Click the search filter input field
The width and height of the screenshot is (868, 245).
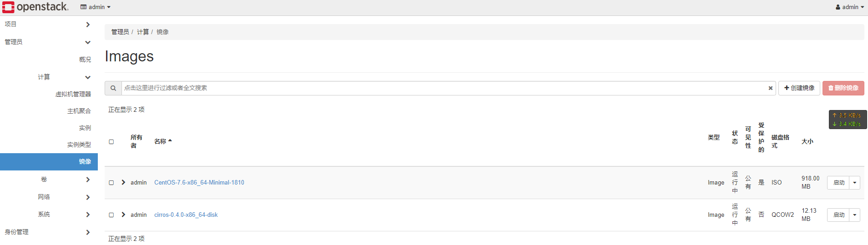pyautogui.click(x=441, y=88)
